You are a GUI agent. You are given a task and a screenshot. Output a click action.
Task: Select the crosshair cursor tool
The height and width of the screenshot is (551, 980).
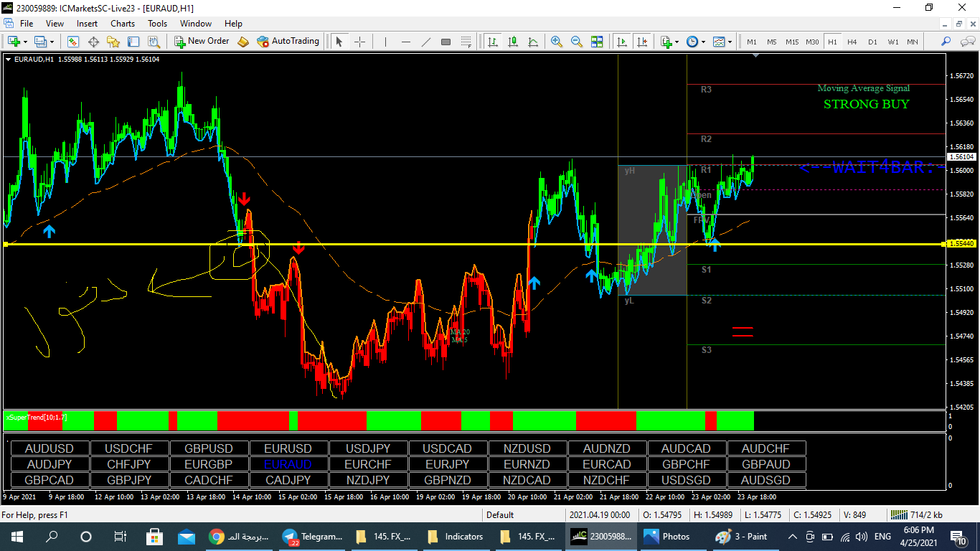point(359,42)
